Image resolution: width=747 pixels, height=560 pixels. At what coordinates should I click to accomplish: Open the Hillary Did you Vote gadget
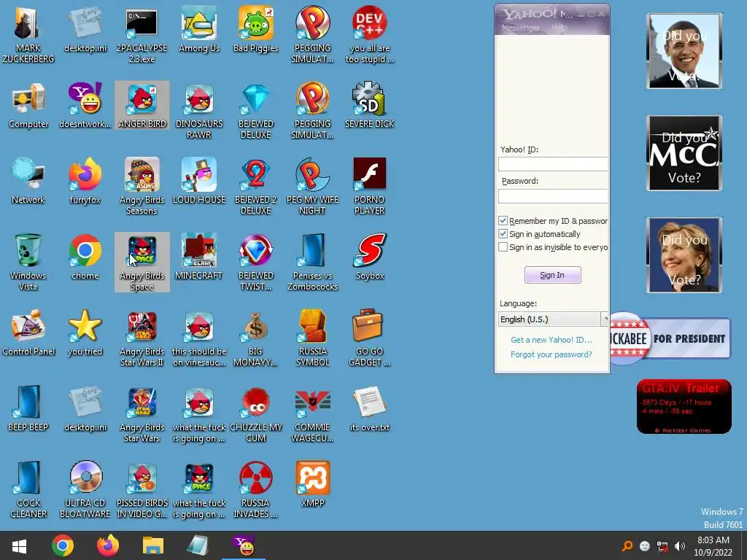pos(684,254)
